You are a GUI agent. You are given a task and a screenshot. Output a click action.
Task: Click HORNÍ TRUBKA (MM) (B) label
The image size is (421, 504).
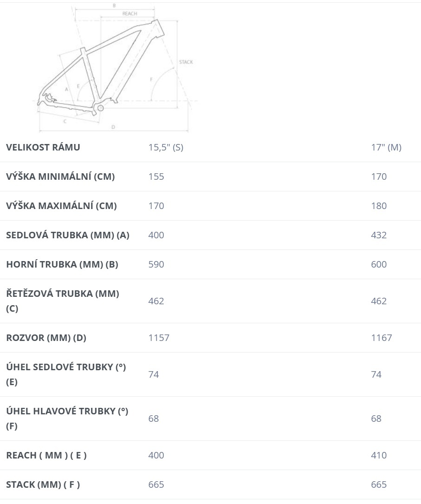click(x=62, y=264)
